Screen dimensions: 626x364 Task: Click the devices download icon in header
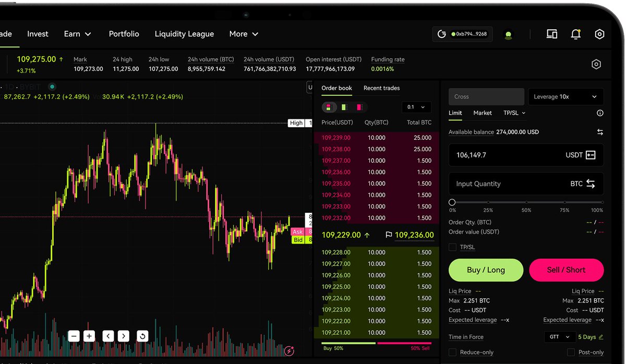(x=552, y=34)
